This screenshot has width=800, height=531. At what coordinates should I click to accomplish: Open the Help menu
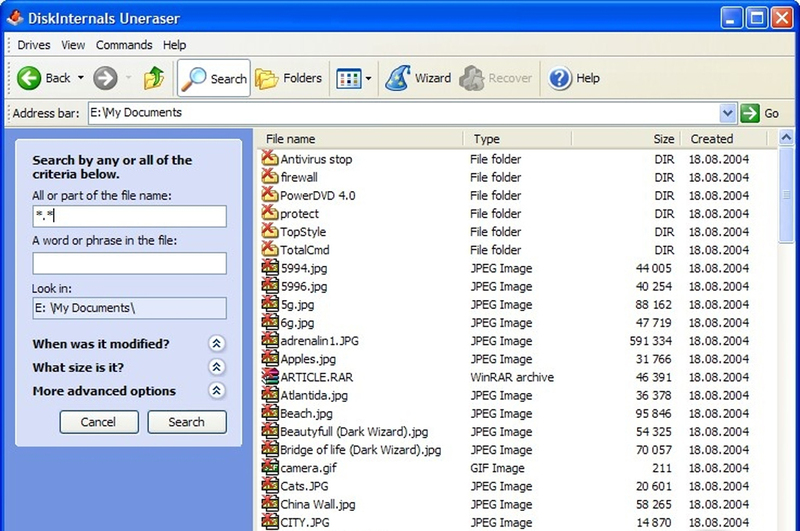click(x=174, y=45)
